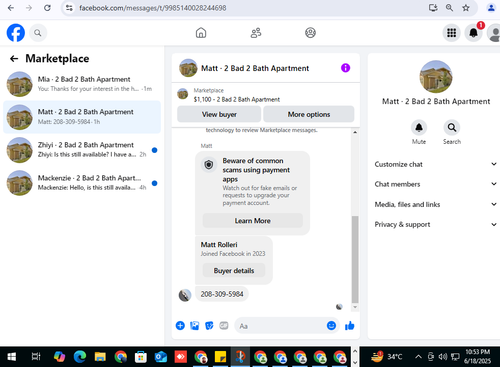
Task: Search in conversation using the Search icon
Action: [x=452, y=128]
